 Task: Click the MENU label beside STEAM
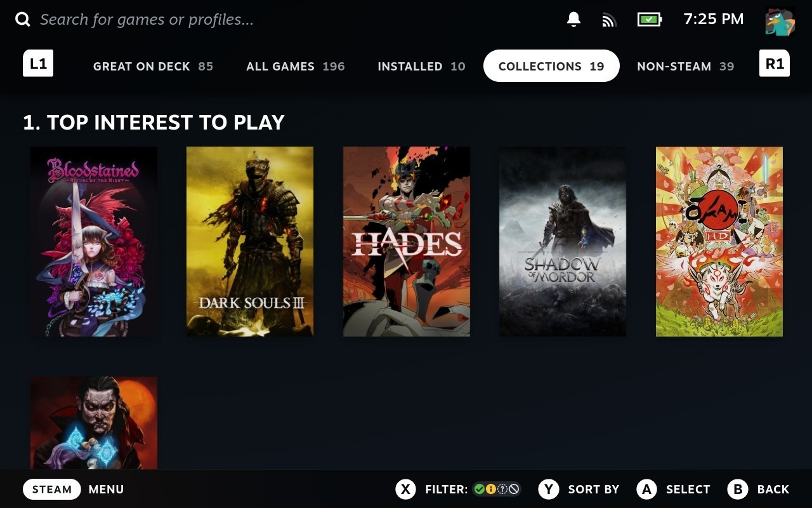(106, 490)
